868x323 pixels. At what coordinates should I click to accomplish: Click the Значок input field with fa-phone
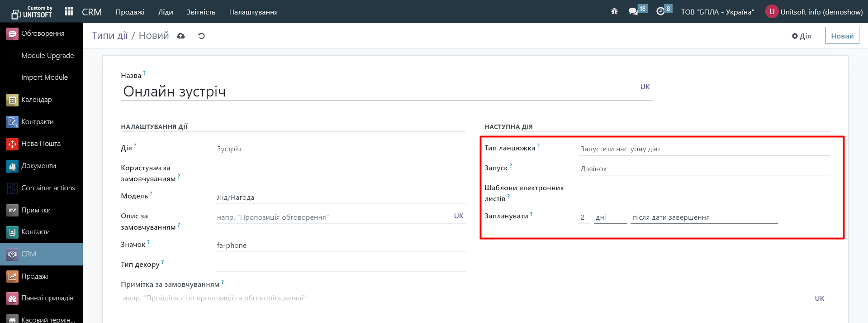340,246
